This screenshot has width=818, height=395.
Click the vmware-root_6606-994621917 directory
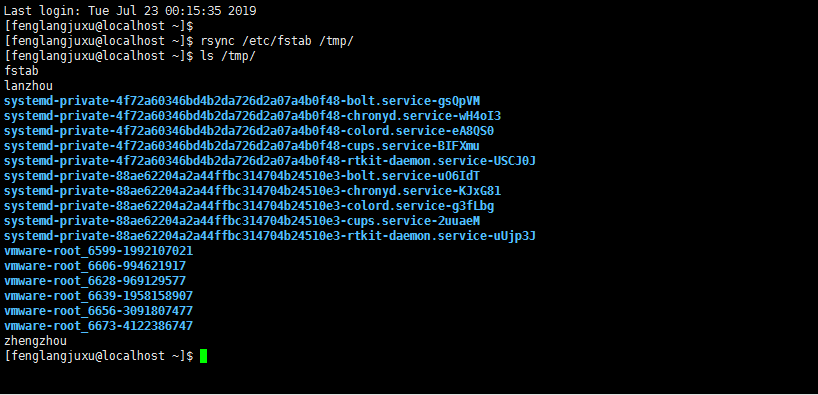pos(95,266)
